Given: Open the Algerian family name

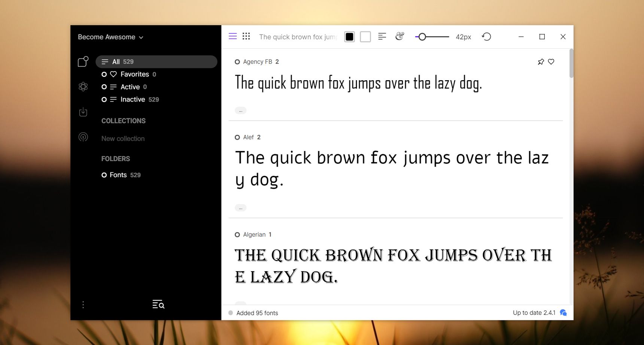Looking at the screenshot, I should [254, 235].
